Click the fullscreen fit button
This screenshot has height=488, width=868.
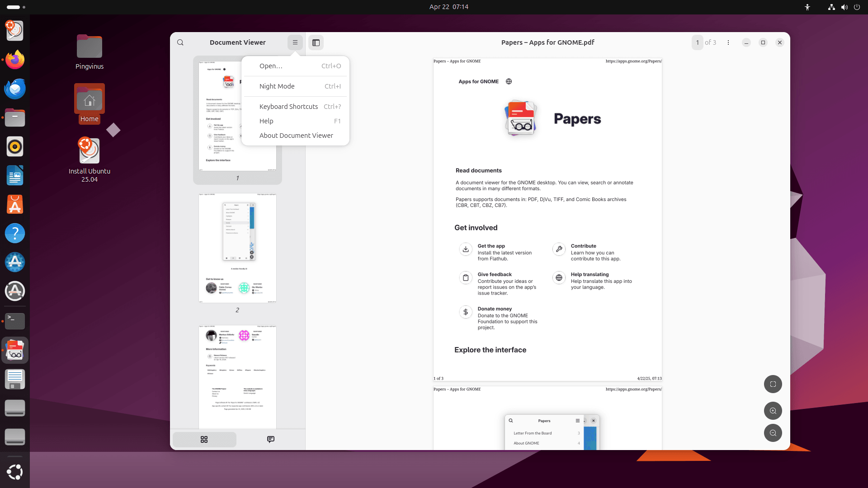[x=773, y=384]
